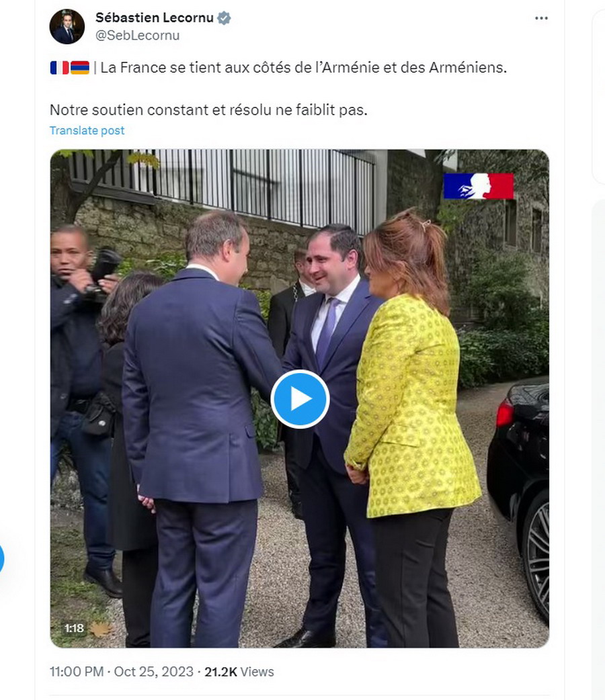Click the 1:18 video duration badge
Viewport: 605px width, 700px height.
pos(74,629)
